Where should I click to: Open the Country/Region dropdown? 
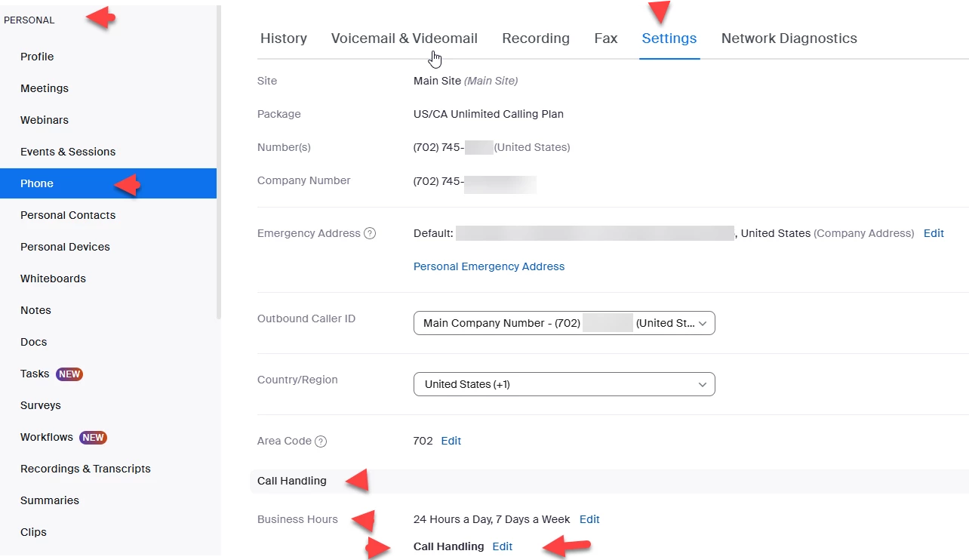pyautogui.click(x=564, y=384)
